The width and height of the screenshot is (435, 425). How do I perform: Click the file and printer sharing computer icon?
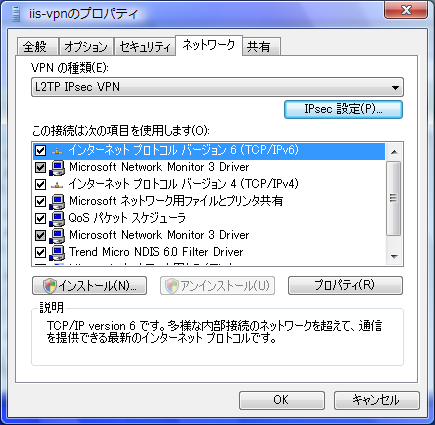[57, 202]
